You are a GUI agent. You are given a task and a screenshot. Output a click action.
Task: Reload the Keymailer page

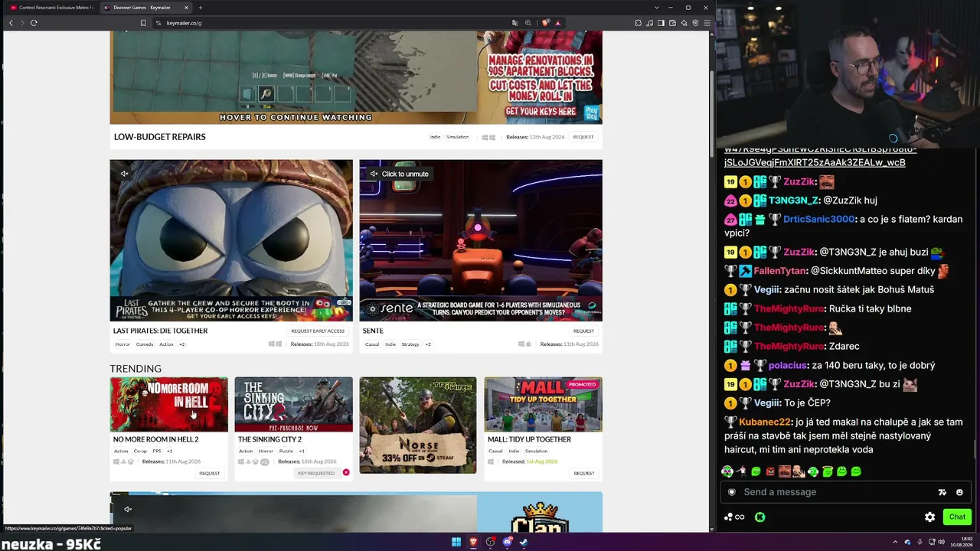pos(34,23)
